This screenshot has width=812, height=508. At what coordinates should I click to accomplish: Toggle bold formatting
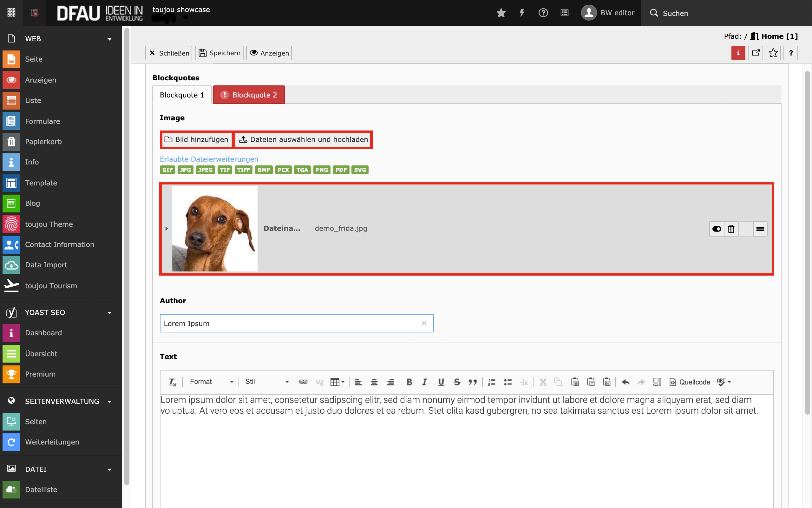[409, 382]
